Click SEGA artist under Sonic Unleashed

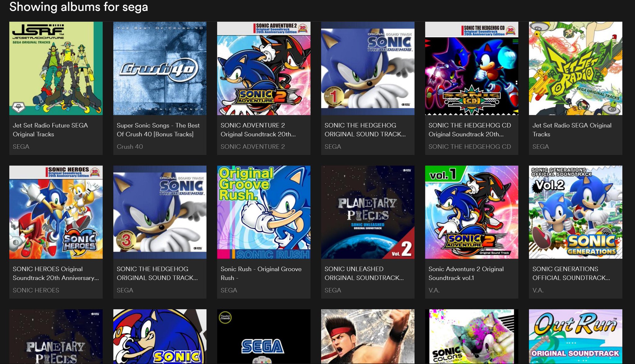pyautogui.click(x=333, y=290)
